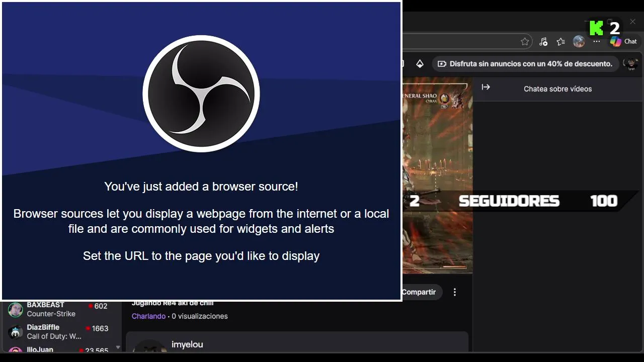Click the Mortal Kombat stream video player
Screen dimensions: 644x362
pos(437,175)
